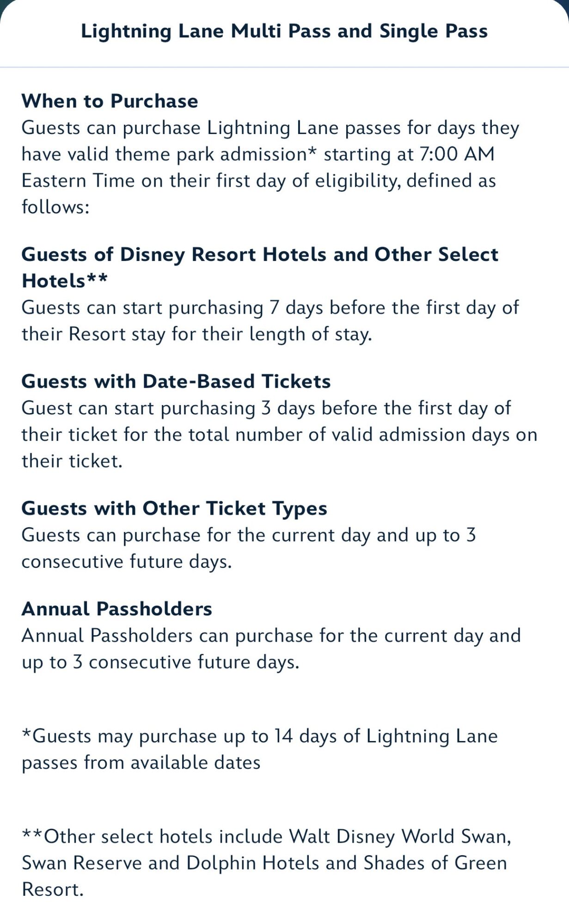This screenshot has height=924, width=569.
Task: Select the Annual Passholders heading
Action: coord(116,609)
